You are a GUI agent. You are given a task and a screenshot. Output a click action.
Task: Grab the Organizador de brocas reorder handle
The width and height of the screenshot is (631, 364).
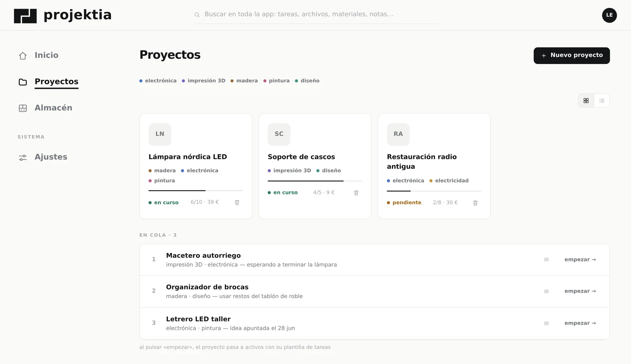point(546,291)
